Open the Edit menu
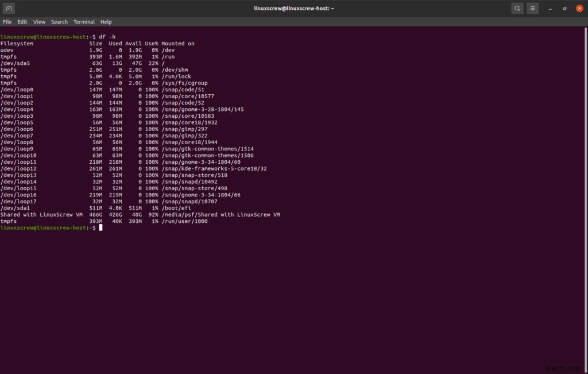The width and height of the screenshot is (588, 374). pyautogui.click(x=22, y=21)
